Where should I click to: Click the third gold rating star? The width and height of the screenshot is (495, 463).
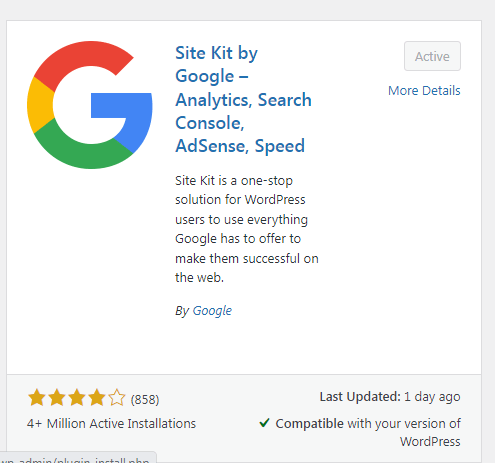[77, 398]
